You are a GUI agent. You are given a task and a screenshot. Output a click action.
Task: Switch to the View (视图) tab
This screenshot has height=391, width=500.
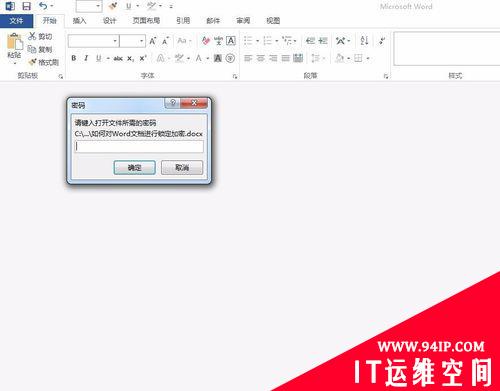[x=273, y=21]
